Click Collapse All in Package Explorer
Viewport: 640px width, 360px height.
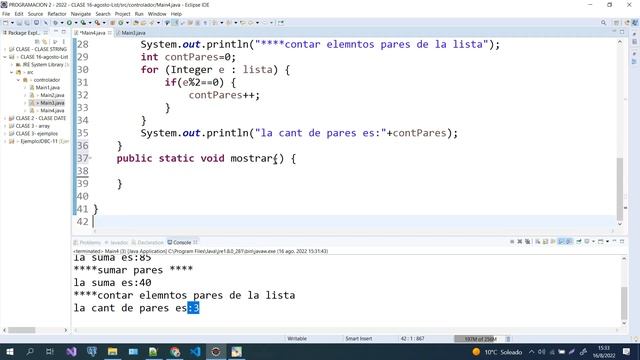37,42
